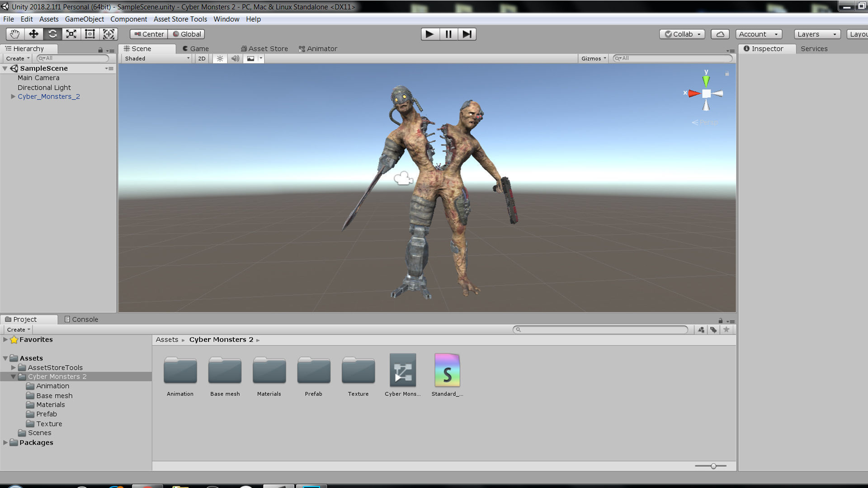Open the Help menu

[253, 19]
